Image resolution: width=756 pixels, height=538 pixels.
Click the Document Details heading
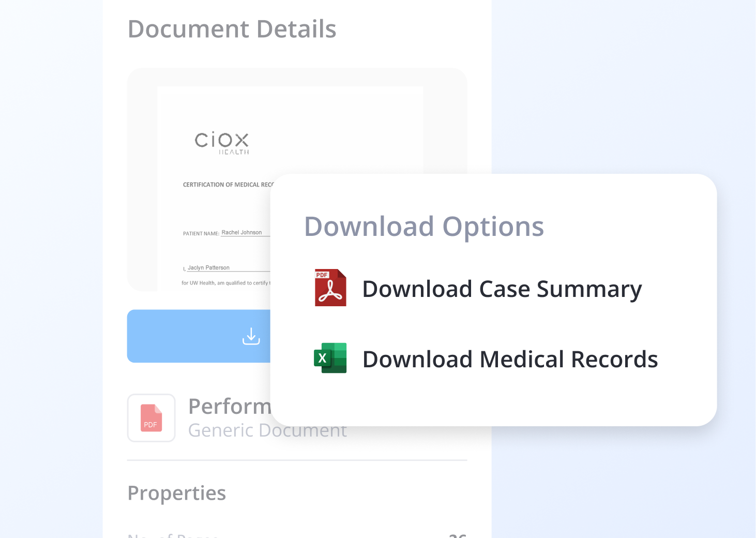(232, 28)
